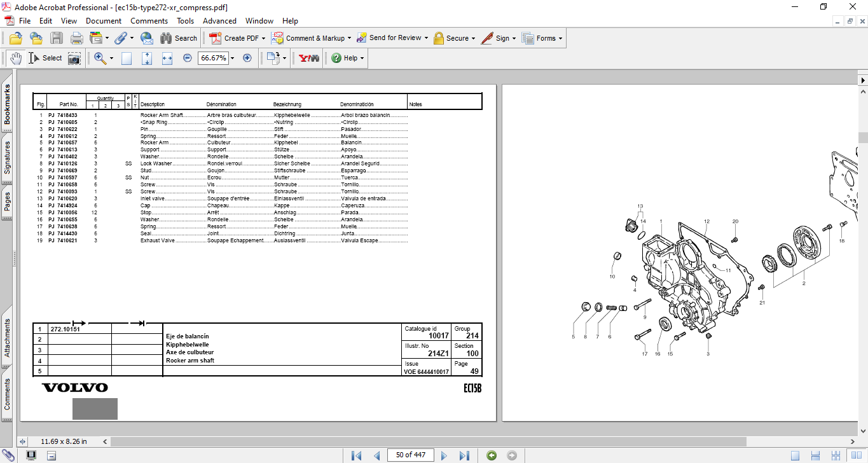868x463 pixels.
Task: Choose the Fit Width view icon
Action: [167, 58]
